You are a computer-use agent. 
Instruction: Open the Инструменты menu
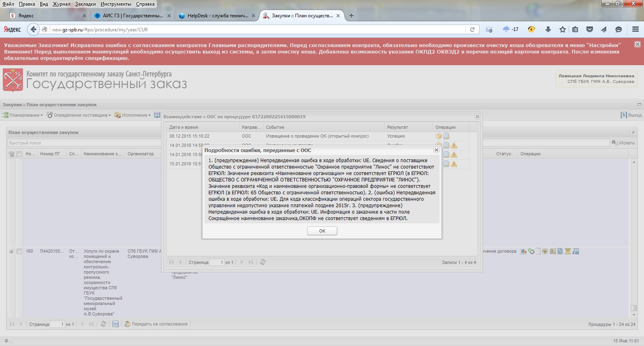coord(116,4)
